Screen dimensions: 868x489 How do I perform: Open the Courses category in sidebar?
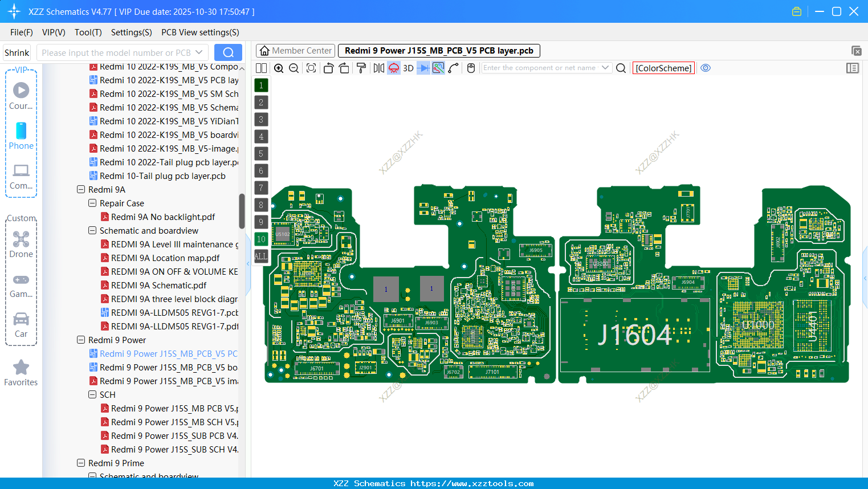tap(21, 96)
